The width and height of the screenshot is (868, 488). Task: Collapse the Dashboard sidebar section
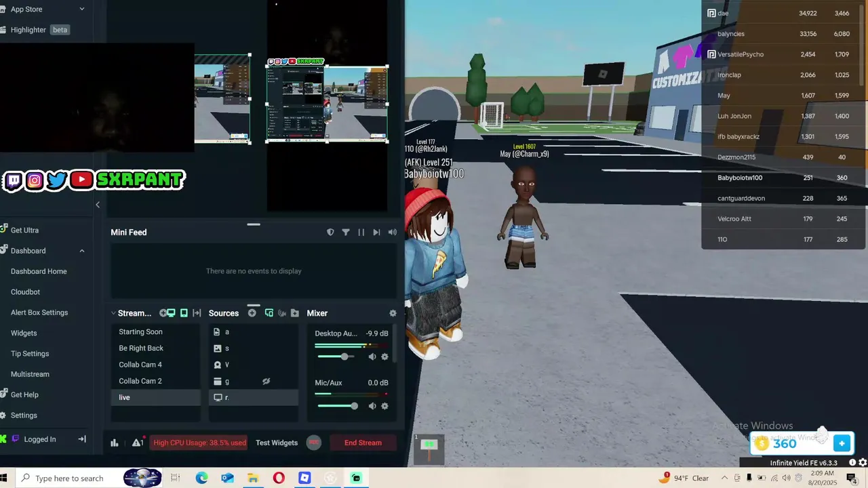(82, 251)
